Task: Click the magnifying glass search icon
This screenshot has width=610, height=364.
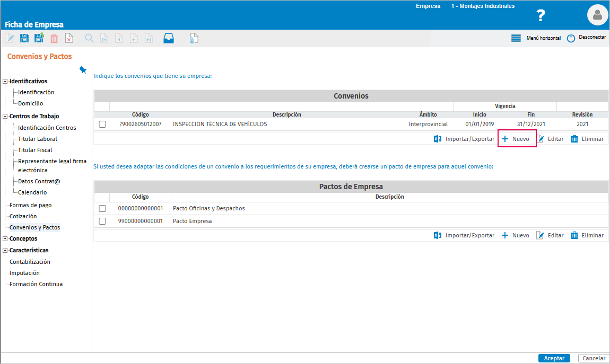Action: point(89,38)
